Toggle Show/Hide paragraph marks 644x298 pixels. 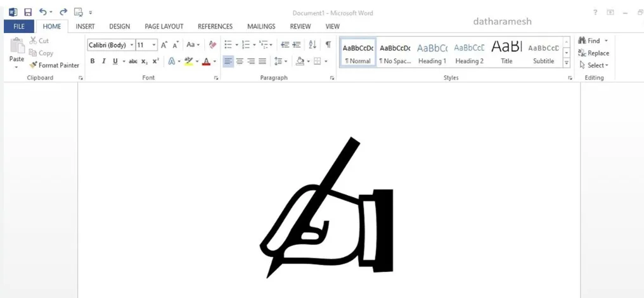[x=328, y=45]
